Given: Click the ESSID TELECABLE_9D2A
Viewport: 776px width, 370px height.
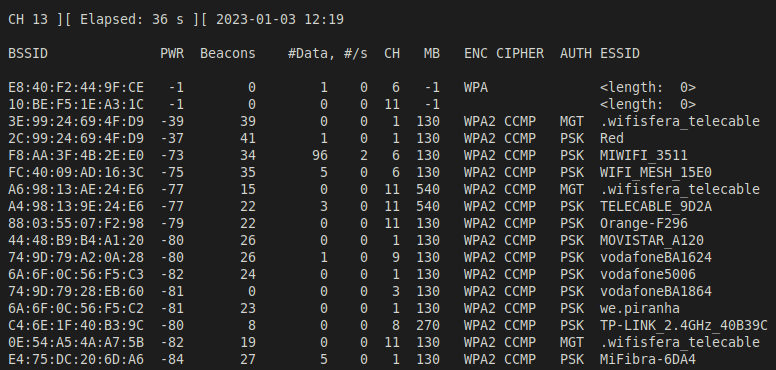Looking at the screenshot, I should (x=656, y=206).
